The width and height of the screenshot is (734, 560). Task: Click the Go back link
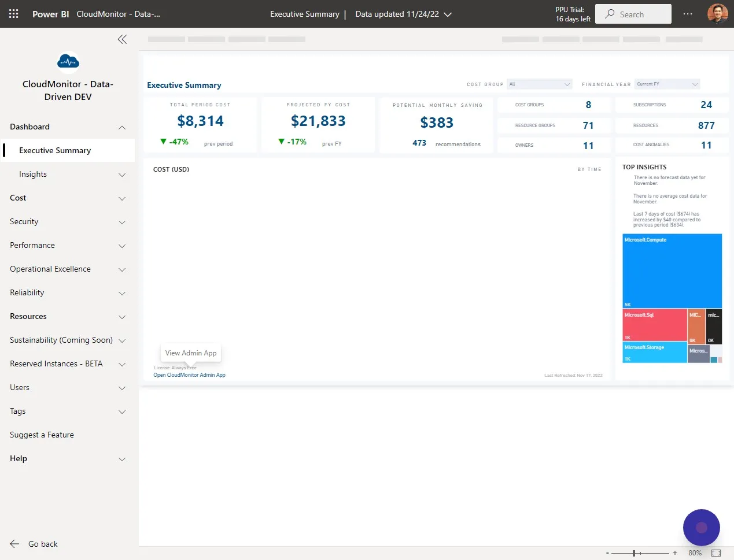point(43,544)
